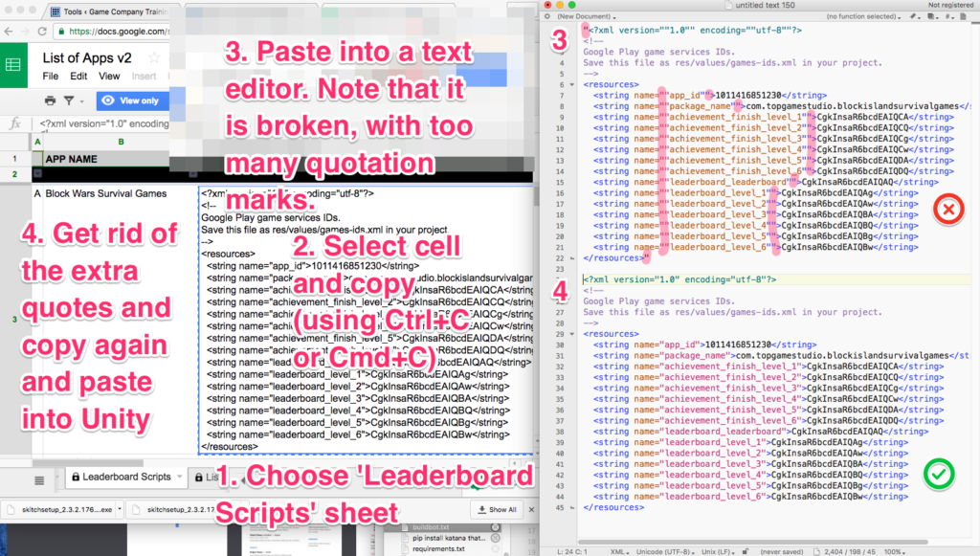Toggle the lock icon in editor status bar
This screenshot has width=980, height=556.
[746, 551]
